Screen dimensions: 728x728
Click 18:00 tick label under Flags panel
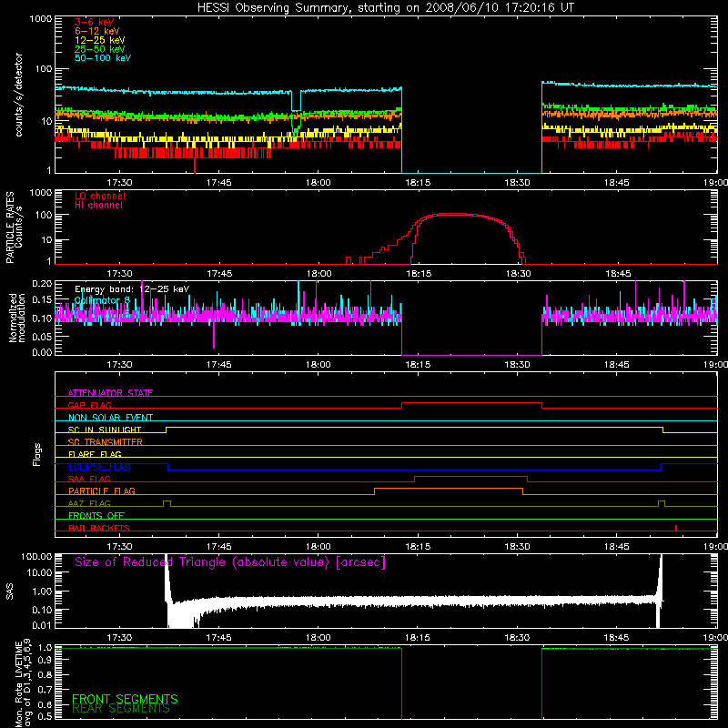[318, 547]
